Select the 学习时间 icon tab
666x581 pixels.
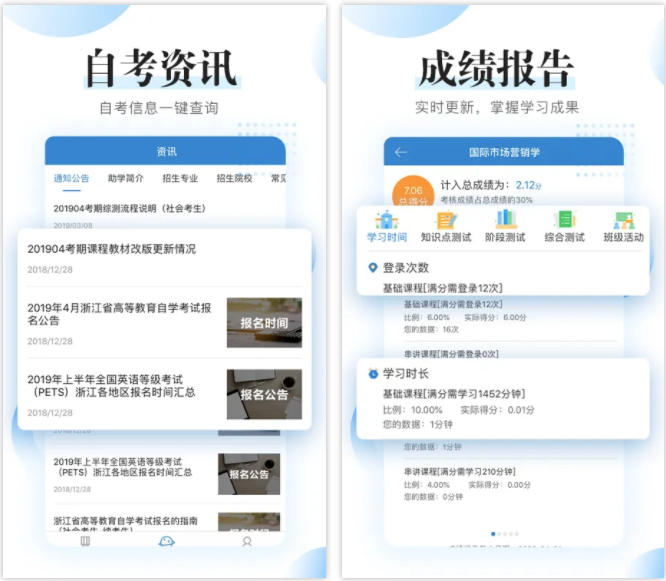[386, 227]
